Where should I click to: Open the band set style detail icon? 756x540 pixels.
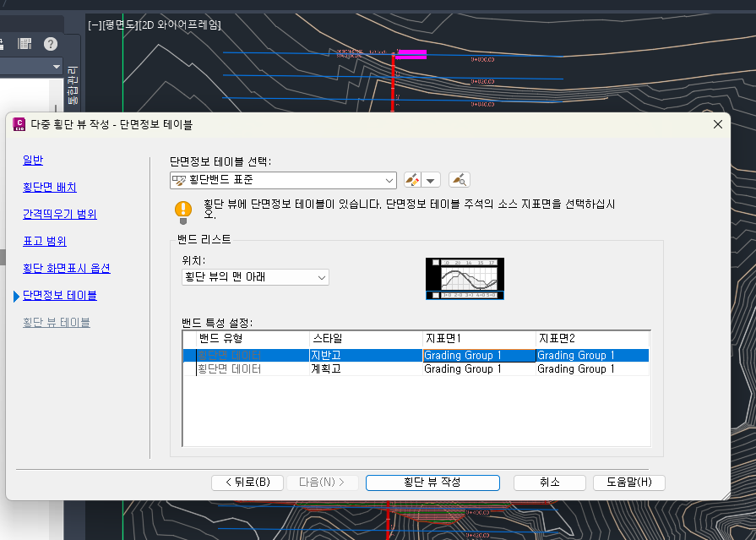pyautogui.click(x=459, y=180)
